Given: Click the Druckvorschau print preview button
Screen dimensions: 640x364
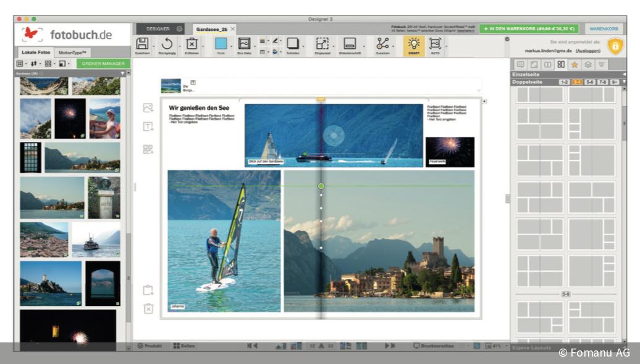Looking at the screenshot, I should coord(434,345).
